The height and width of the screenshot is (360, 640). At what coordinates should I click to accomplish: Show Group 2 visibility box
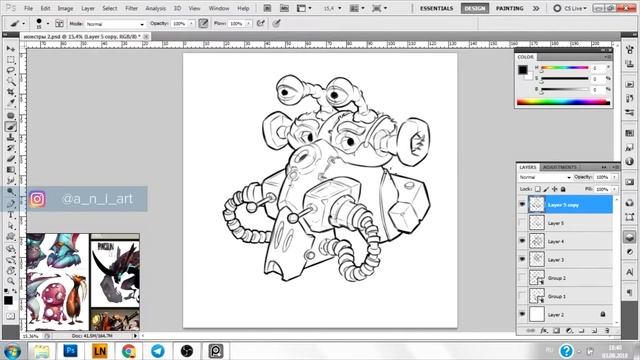pyautogui.click(x=522, y=278)
